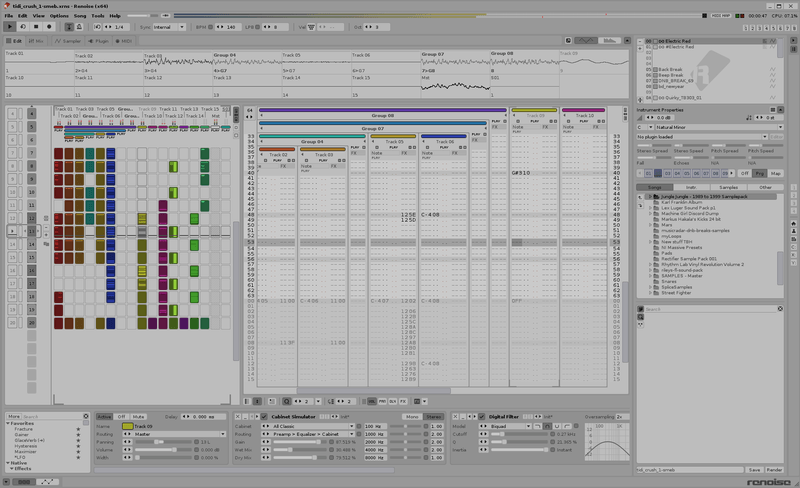Click the Render button in disk browser

pos(773,470)
